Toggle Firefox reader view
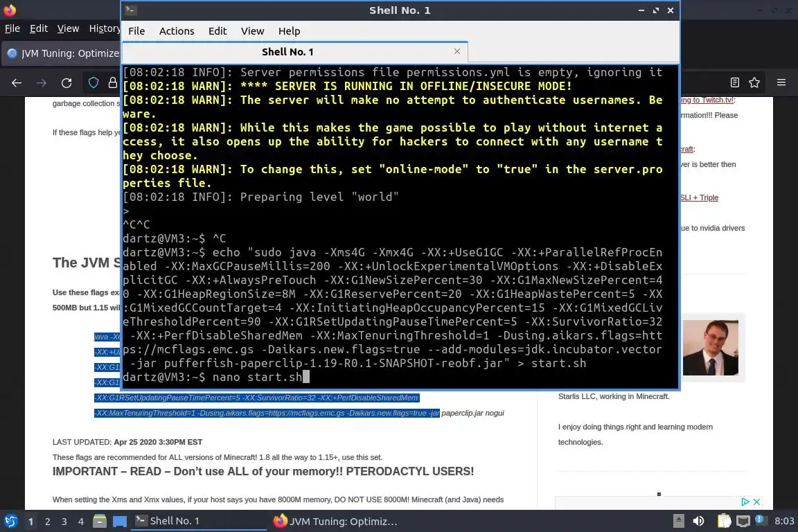Viewport: 798px width, 532px height. tap(734, 82)
